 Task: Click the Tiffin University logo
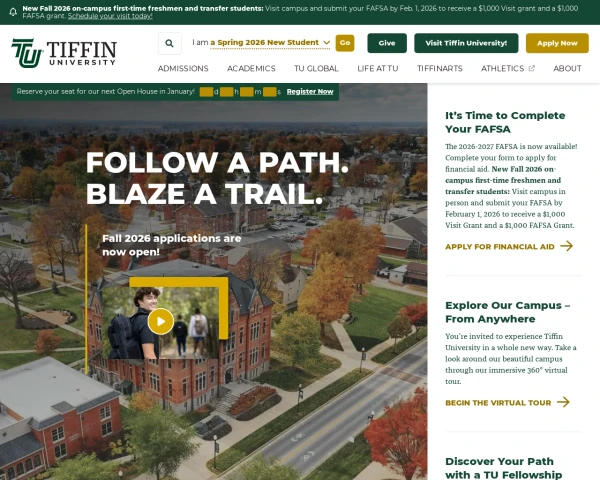coord(64,53)
